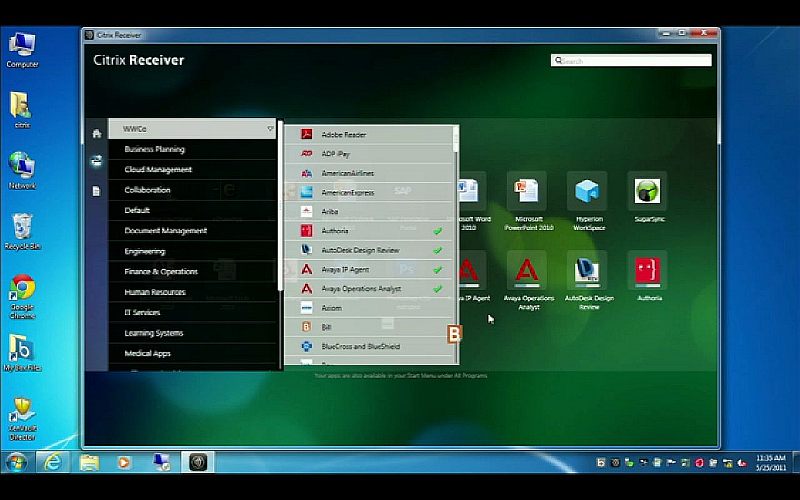The image size is (800, 500).
Task: Toggle the Avaya IP Agent checkmark
Action: 437,269
